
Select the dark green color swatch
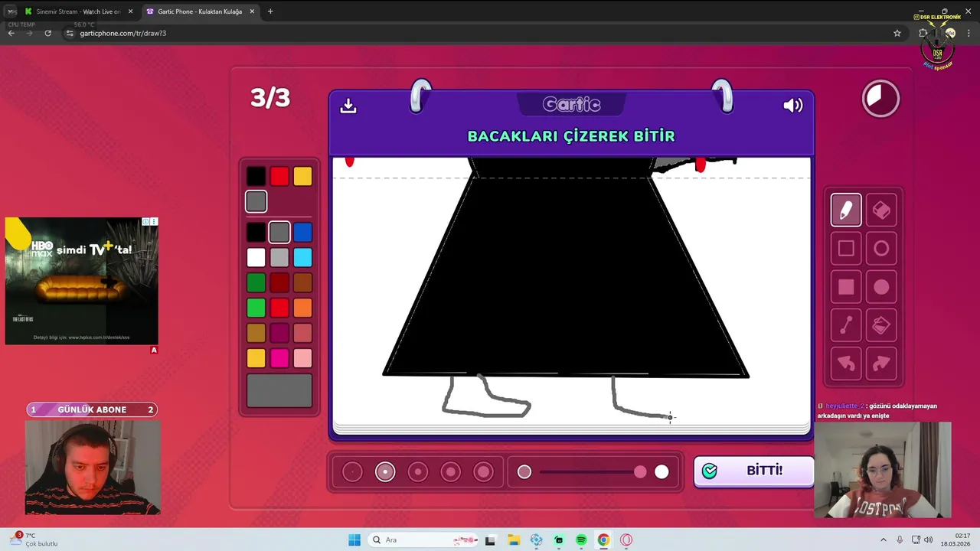[256, 282]
